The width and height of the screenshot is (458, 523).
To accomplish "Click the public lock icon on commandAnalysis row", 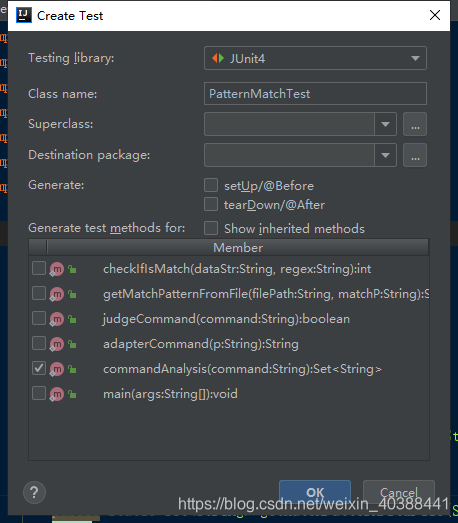I will tap(72, 369).
